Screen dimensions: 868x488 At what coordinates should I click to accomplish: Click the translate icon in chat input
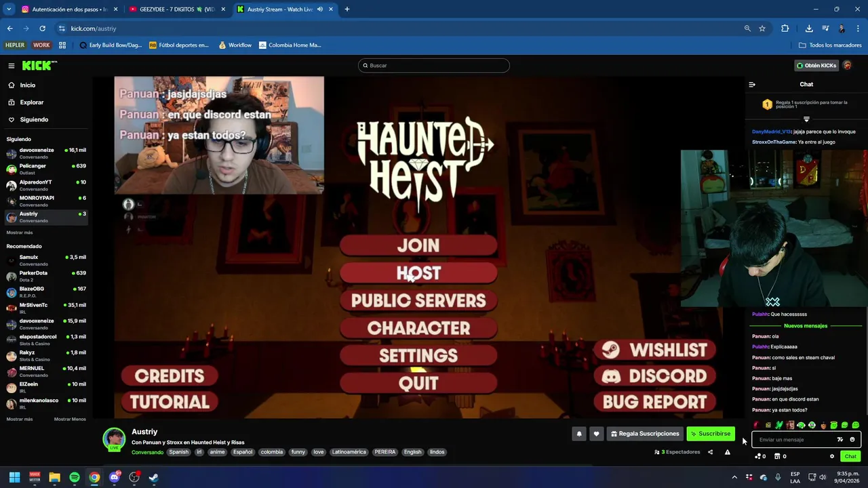pos(840,440)
